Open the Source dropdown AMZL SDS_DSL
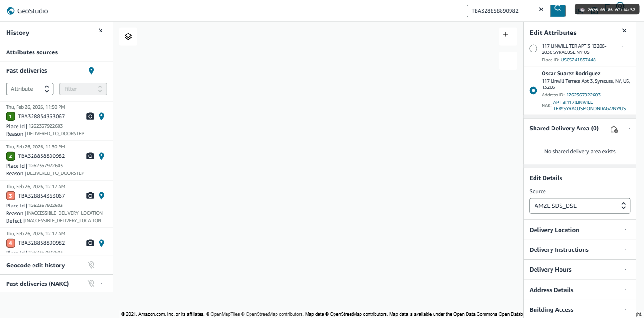 pyautogui.click(x=580, y=206)
